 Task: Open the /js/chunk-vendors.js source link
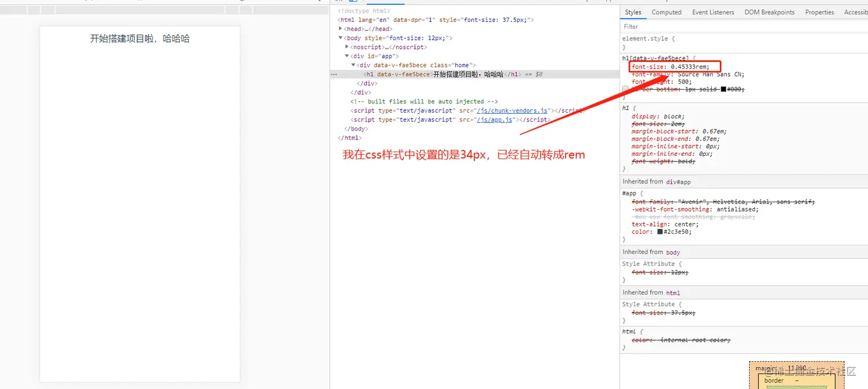click(x=512, y=110)
